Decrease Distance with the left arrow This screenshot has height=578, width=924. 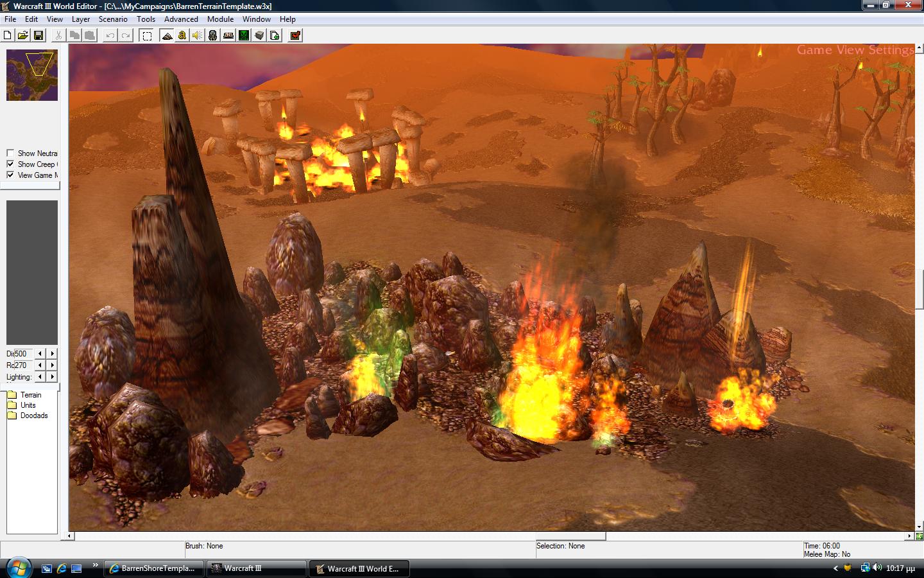(40, 353)
